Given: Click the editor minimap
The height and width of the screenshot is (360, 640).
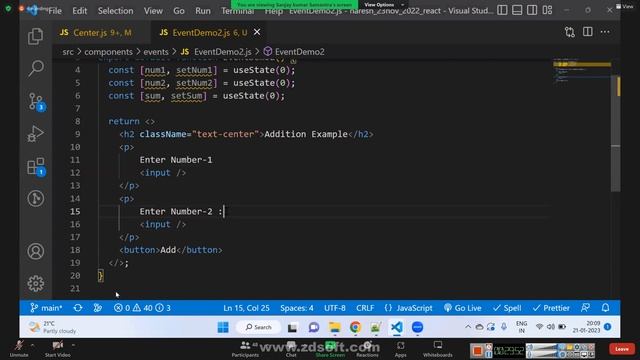Looking at the screenshot, I should 582,71.
